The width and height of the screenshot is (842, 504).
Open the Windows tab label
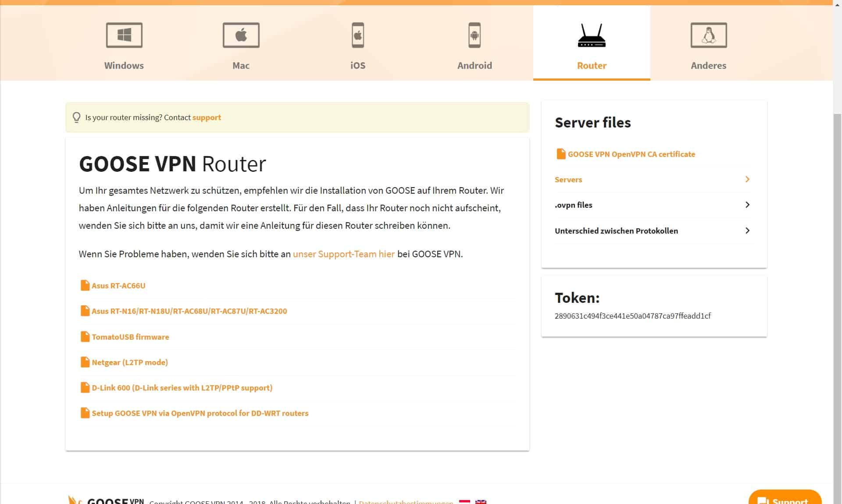(124, 65)
